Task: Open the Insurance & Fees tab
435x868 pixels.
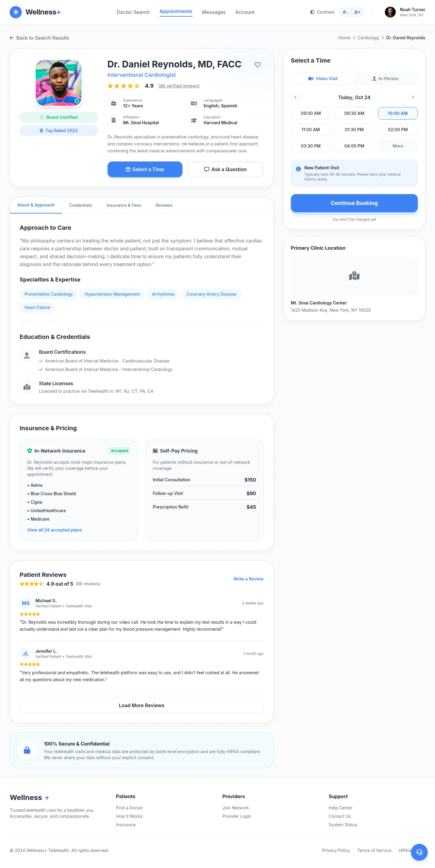Action: click(x=124, y=205)
